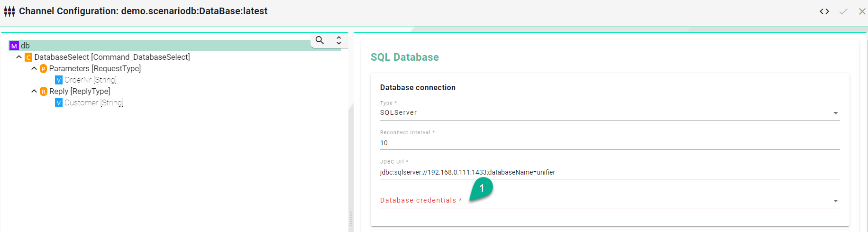The image size is (868, 232).
Task: Click the blue V icon beside OrderNr
Action: coord(59,80)
